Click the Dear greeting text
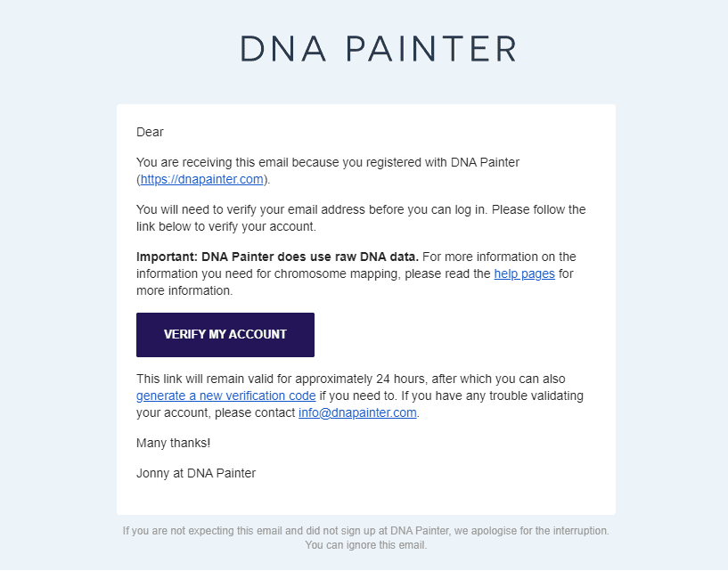This screenshot has height=571, width=728. 150,133
